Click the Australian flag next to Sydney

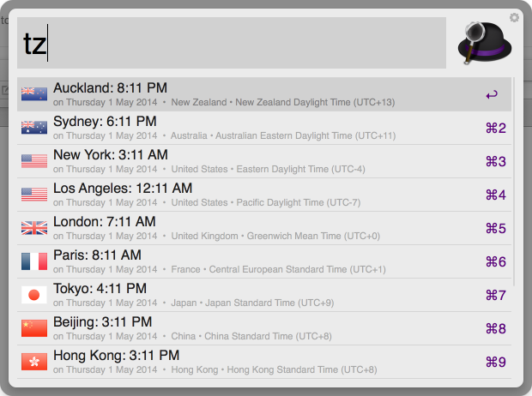[34, 128]
